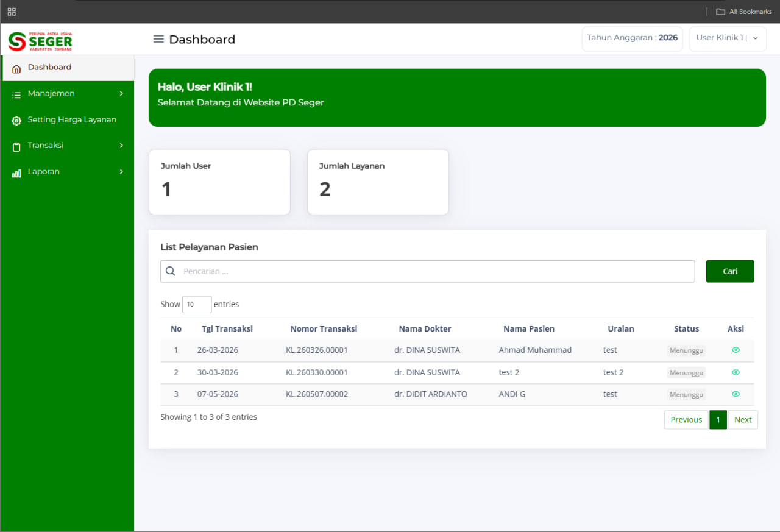The width and height of the screenshot is (780, 532).
Task: Click Menunggu badge in Ahmad Muhammad row
Action: pyautogui.click(x=686, y=350)
